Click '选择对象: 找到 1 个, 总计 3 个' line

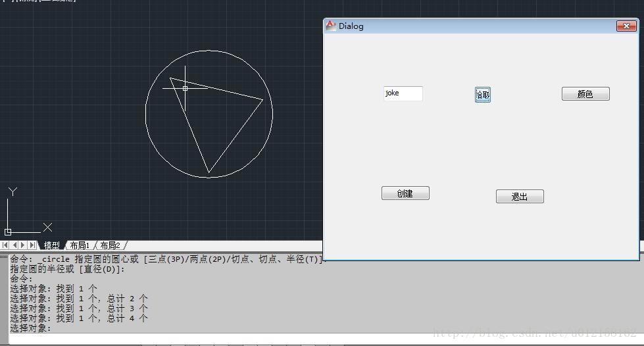point(79,309)
